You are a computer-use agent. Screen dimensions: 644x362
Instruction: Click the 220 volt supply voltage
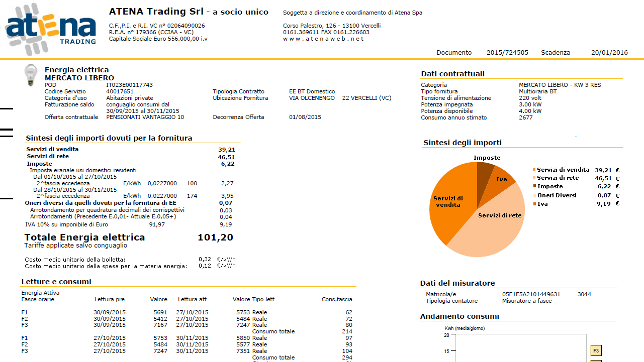(530, 98)
